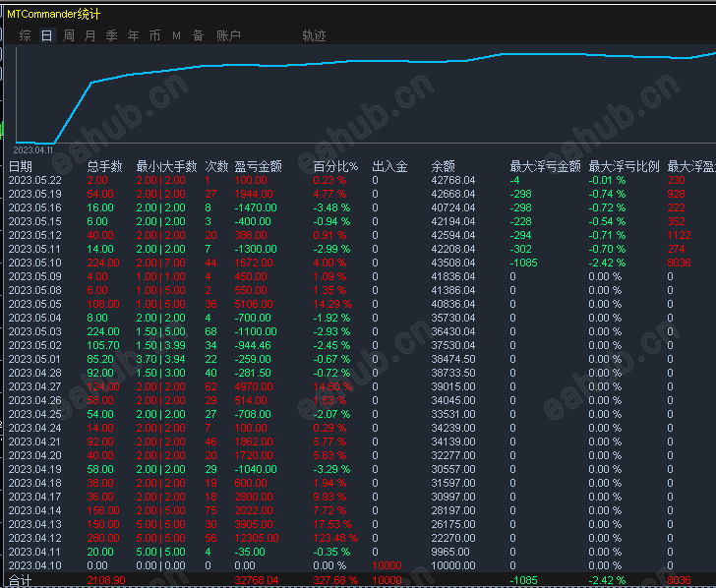The width and height of the screenshot is (716, 588).
Task: Open the 轨迹 track tab
Action: 314,35
